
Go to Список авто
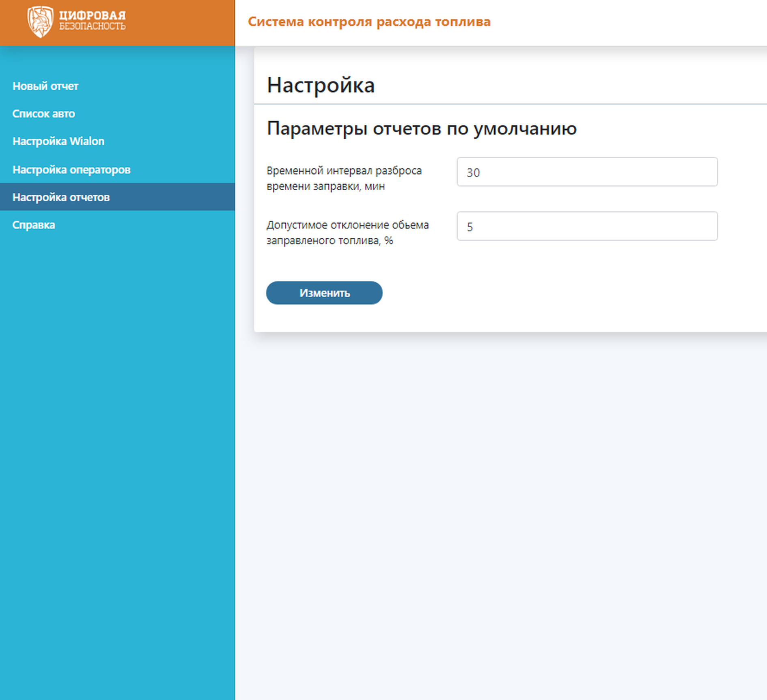[x=43, y=114]
